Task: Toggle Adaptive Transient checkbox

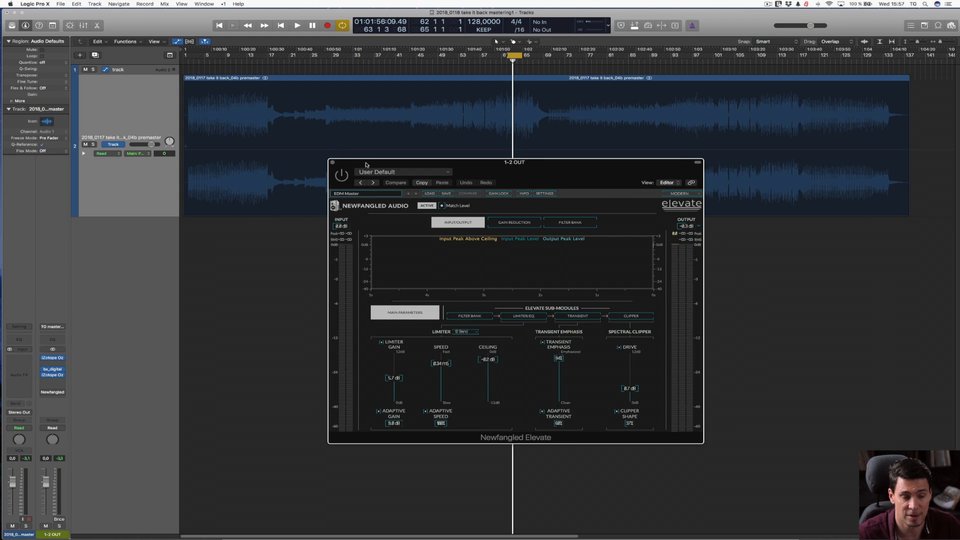Action: tap(542, 411)
